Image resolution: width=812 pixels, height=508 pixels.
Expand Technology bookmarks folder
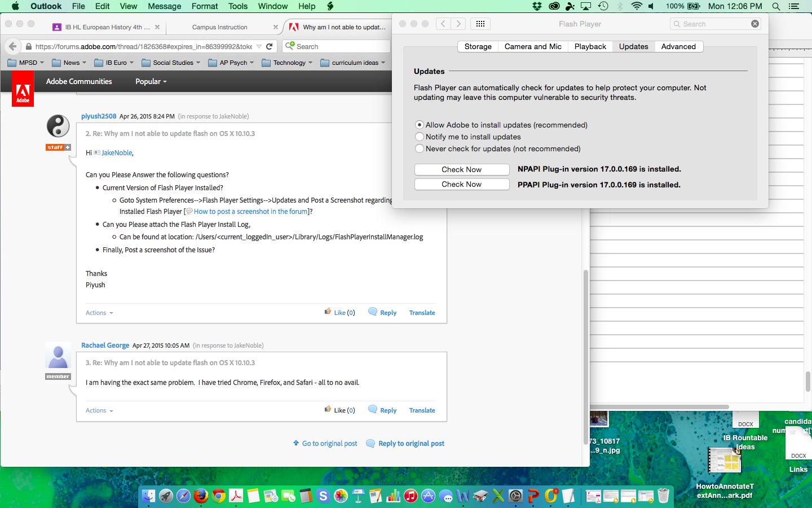pyautogui.click(x=288, y=63)
